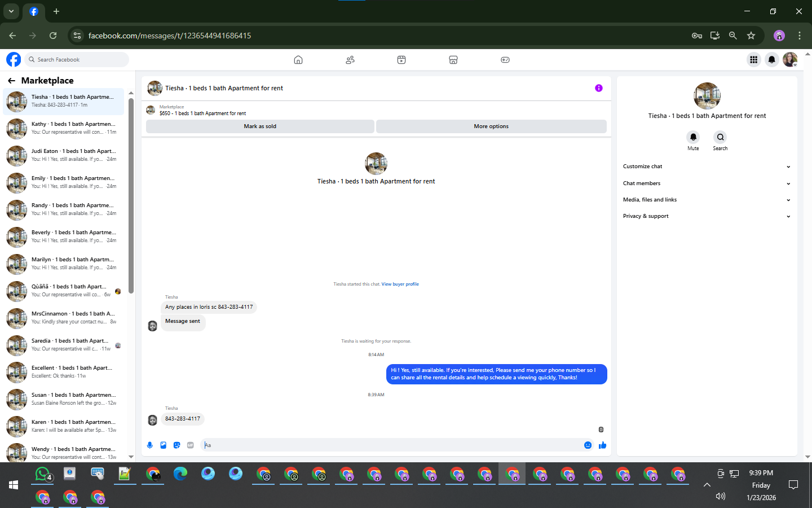812x508 pixels.
Task: Click Tiesha's avatar beside the 843-283-4117 message
Action: (152, 420)
